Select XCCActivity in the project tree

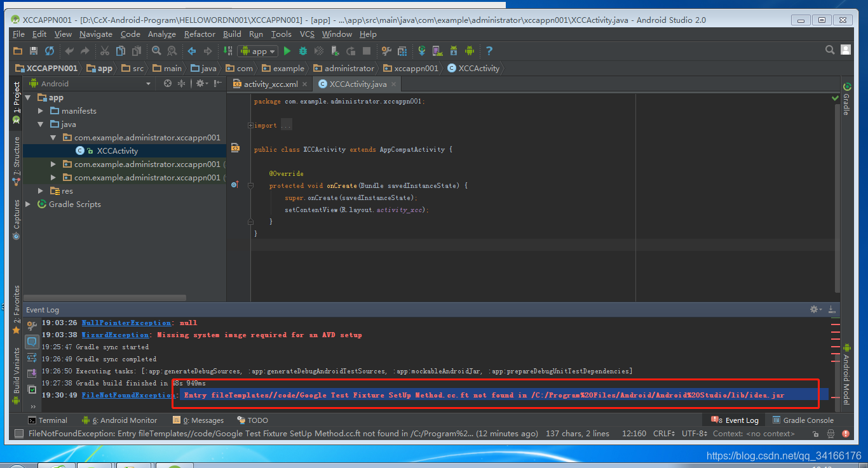[117, 151]
